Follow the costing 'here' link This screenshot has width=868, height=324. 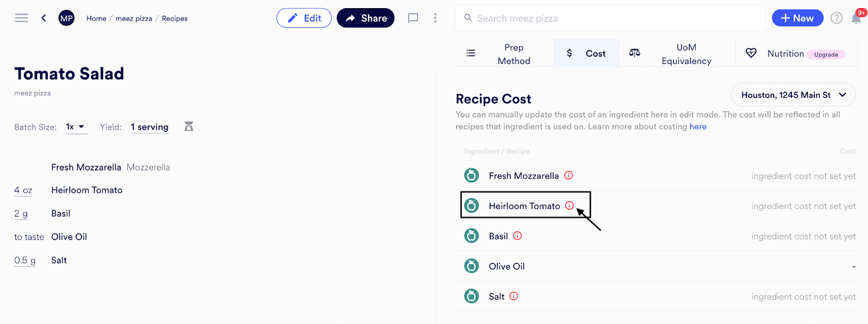698,126
